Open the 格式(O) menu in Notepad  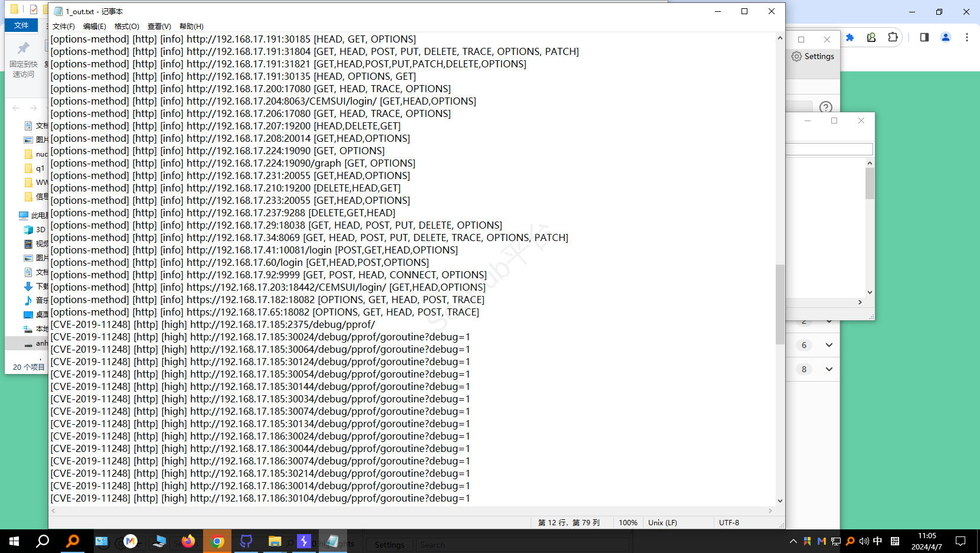[126, 27]
